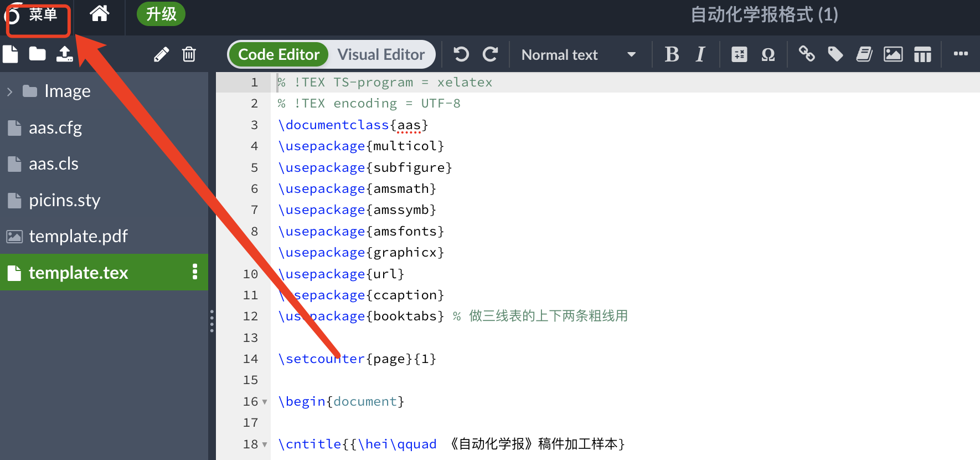Click line number 1 in the gutter

point(254,83)
